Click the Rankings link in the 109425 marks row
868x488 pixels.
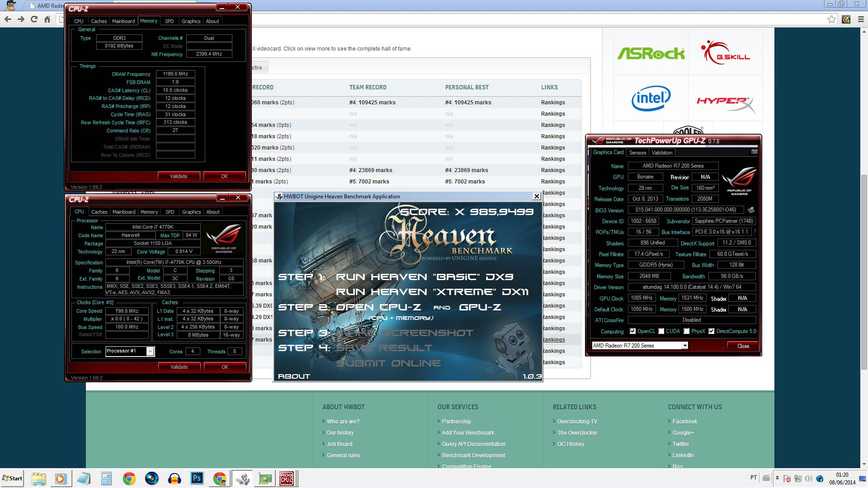(x=553, y=103)
